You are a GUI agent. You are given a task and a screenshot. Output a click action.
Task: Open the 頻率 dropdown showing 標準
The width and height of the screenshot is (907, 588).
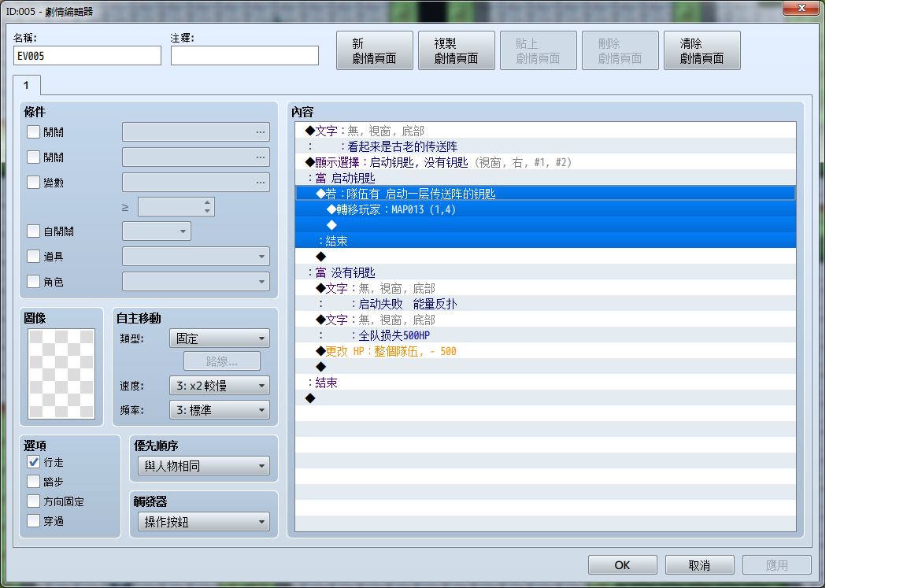[220, 410]
